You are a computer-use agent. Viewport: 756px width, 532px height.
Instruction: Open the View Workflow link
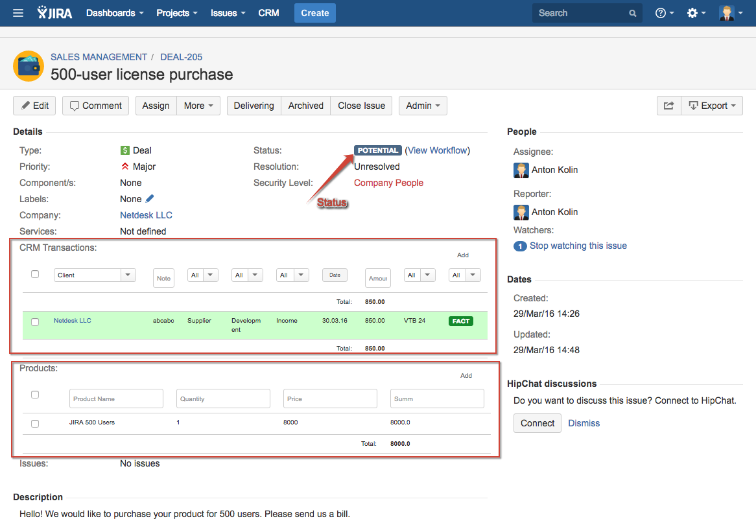(x=437, y=150)
